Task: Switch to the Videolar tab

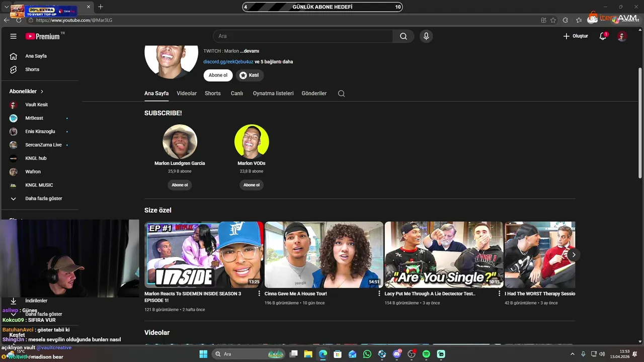Action: click(187, 94)
